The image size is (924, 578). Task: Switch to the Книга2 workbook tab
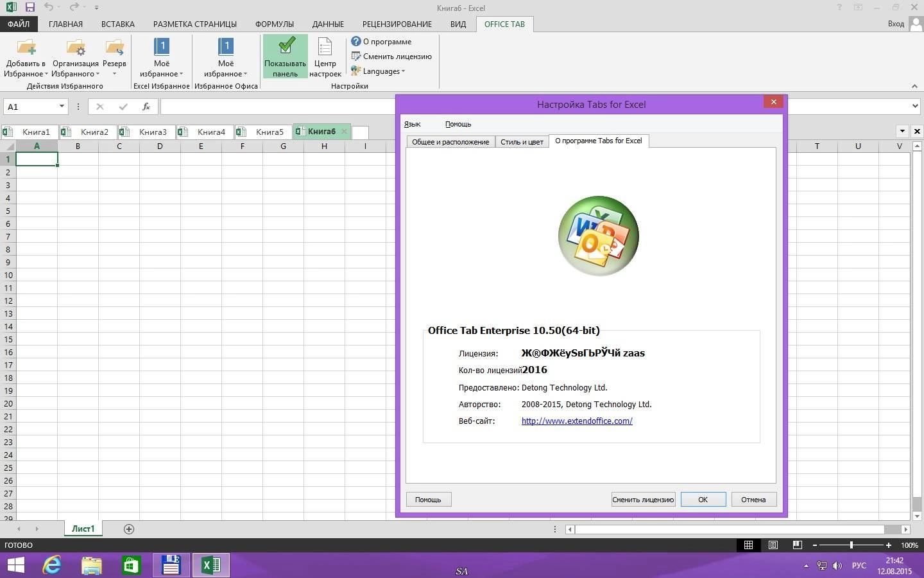point(88,132)
